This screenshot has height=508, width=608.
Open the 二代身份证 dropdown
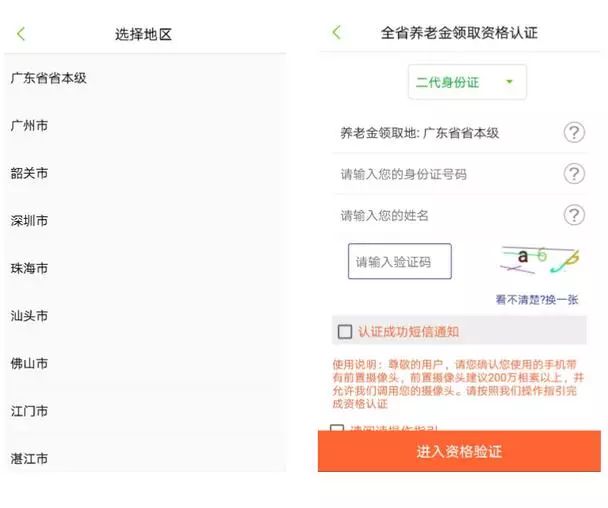[467, 82]
